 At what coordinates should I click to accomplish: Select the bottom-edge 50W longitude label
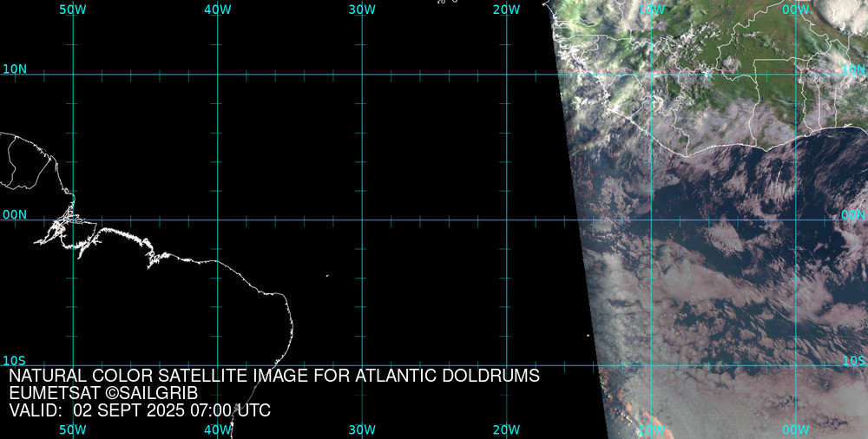(x=73, y=430)
